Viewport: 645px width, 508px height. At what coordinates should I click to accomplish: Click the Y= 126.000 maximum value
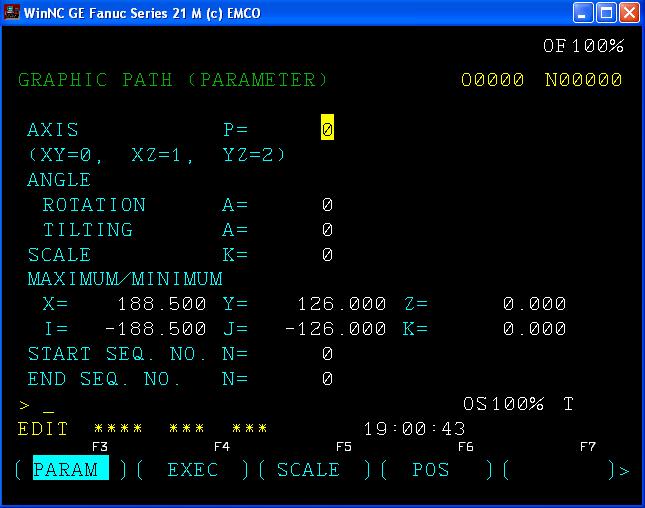tap(341, 304)
